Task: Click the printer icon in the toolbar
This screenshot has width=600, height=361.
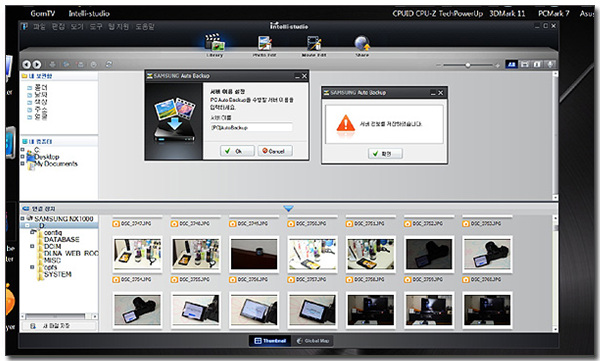Action: coord(53,64)
